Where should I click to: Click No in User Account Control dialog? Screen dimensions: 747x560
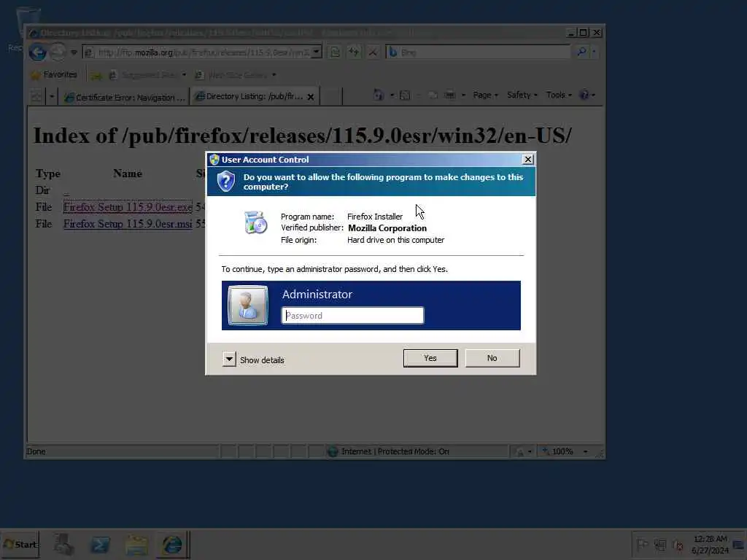point(492,358)
